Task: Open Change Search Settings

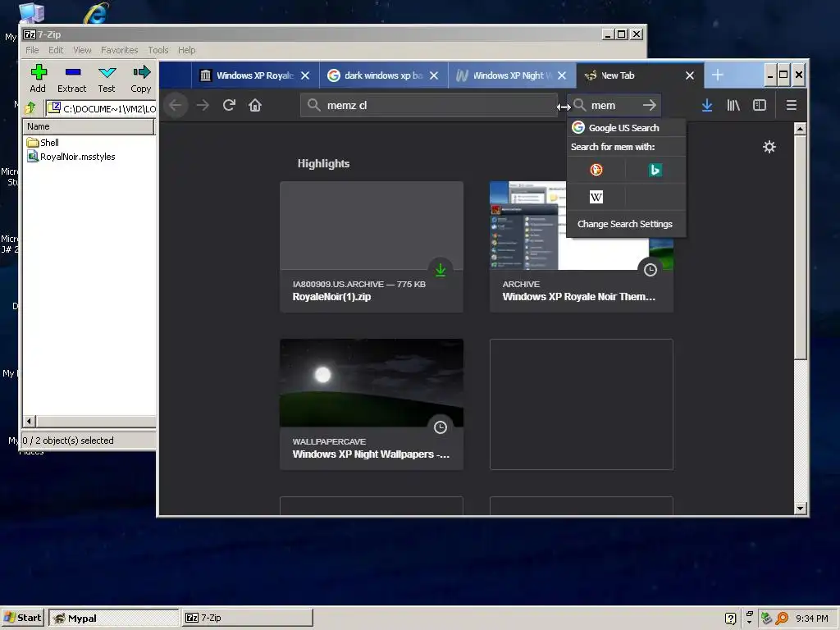Action: [x=624, y=224]
